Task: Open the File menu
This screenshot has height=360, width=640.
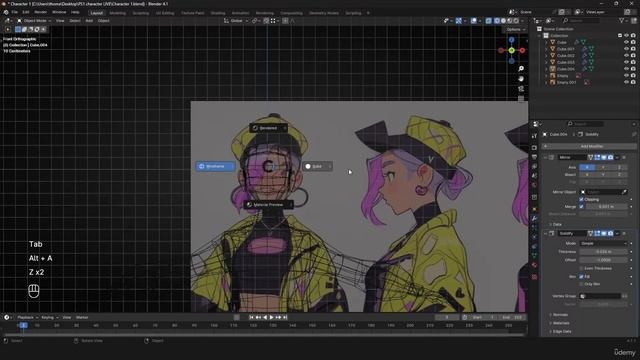Action: [x=15, y=12]
